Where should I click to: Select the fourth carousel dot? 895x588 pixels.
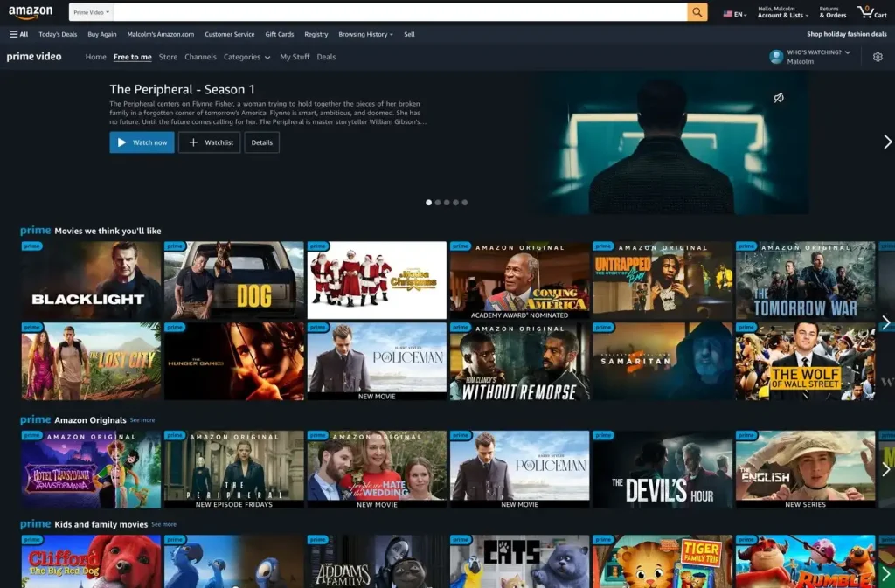point(455,203)
